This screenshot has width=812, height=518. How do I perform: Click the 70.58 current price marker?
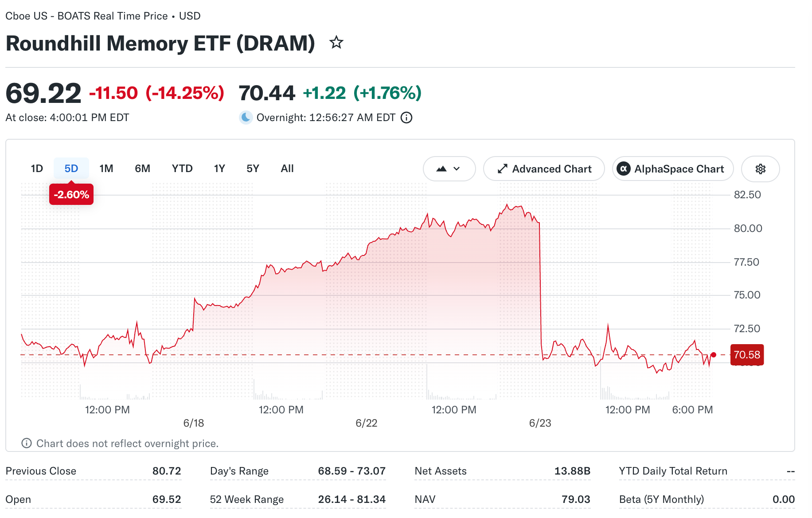pos(747,355)
